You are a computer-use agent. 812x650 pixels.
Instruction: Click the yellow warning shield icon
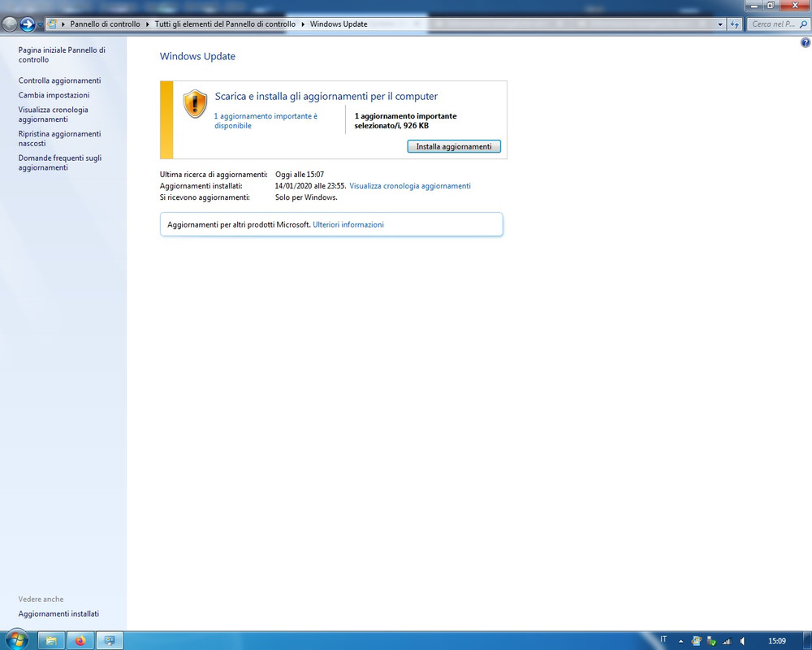coord(195,104)
